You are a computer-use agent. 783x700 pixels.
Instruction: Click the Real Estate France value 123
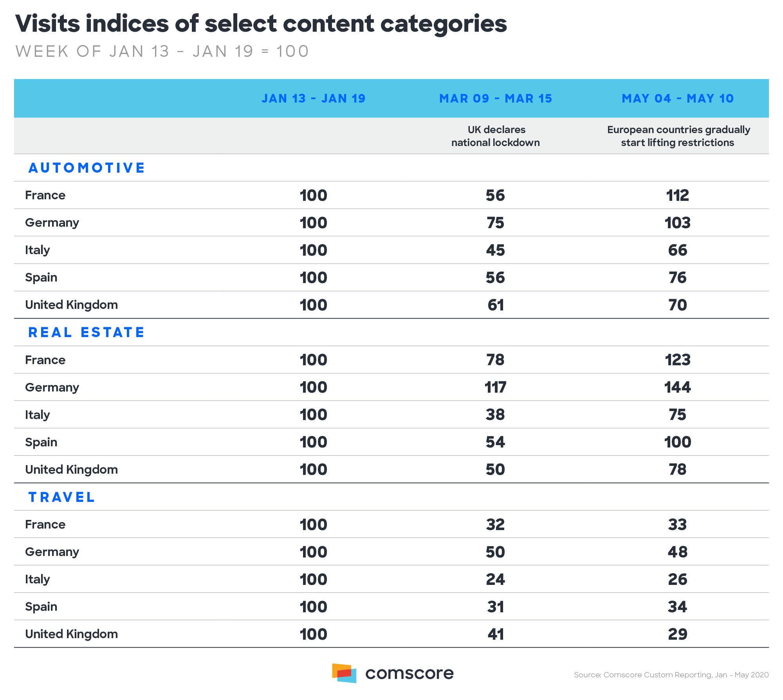coord(677,360)
